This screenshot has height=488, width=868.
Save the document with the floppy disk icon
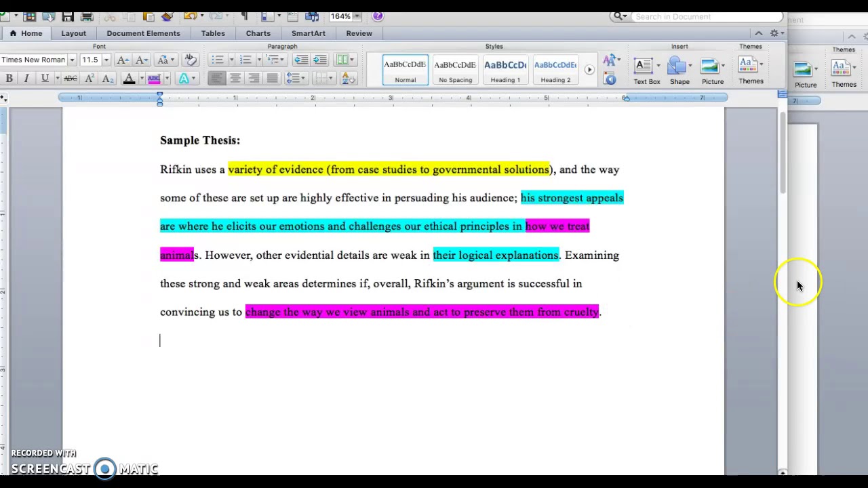(x=67, y=16)
